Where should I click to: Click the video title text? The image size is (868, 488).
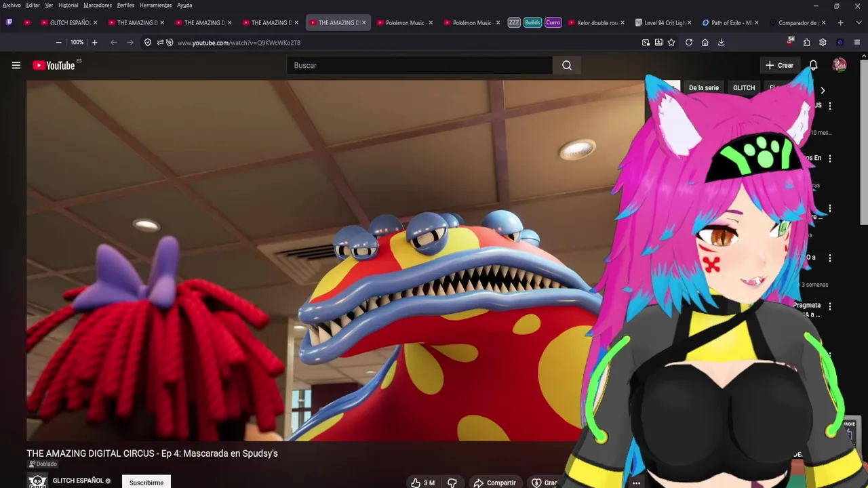click(x=152, y=453)
